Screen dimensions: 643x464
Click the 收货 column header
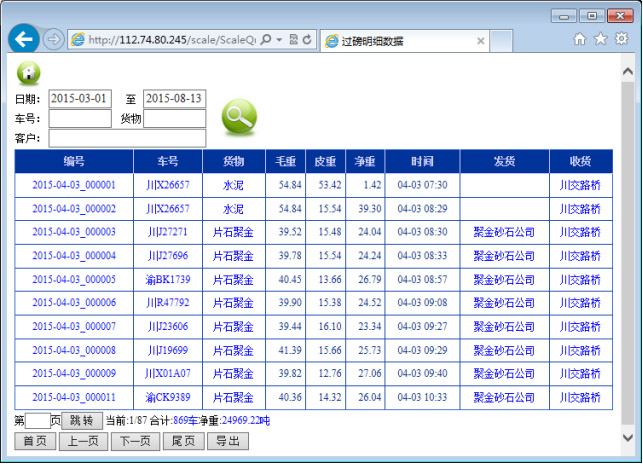click(581, 161)
